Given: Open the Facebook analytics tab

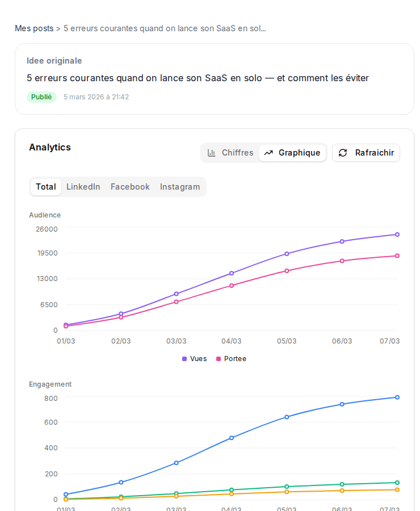Looking at the screenshot, I should (x=130, y=186).
